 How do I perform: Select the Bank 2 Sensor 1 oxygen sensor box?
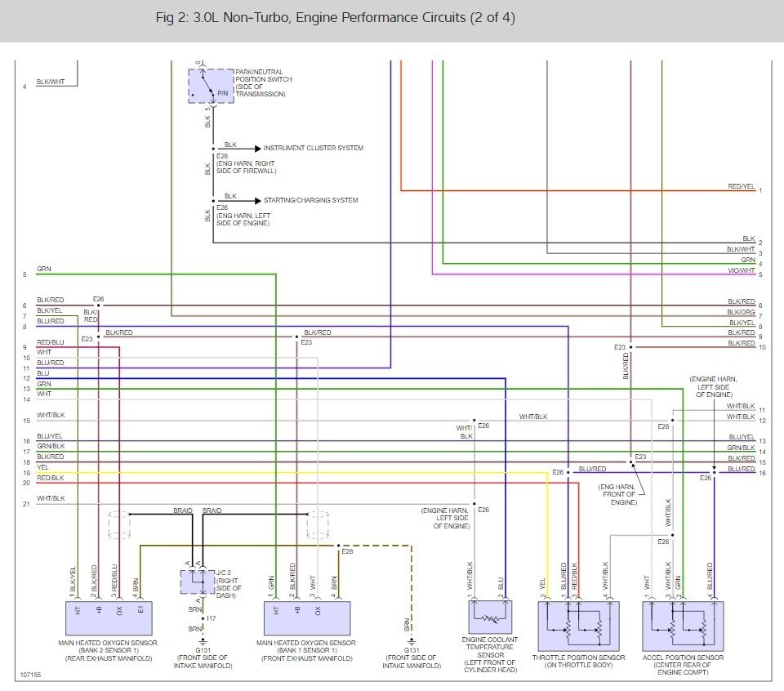coord(109,618)
